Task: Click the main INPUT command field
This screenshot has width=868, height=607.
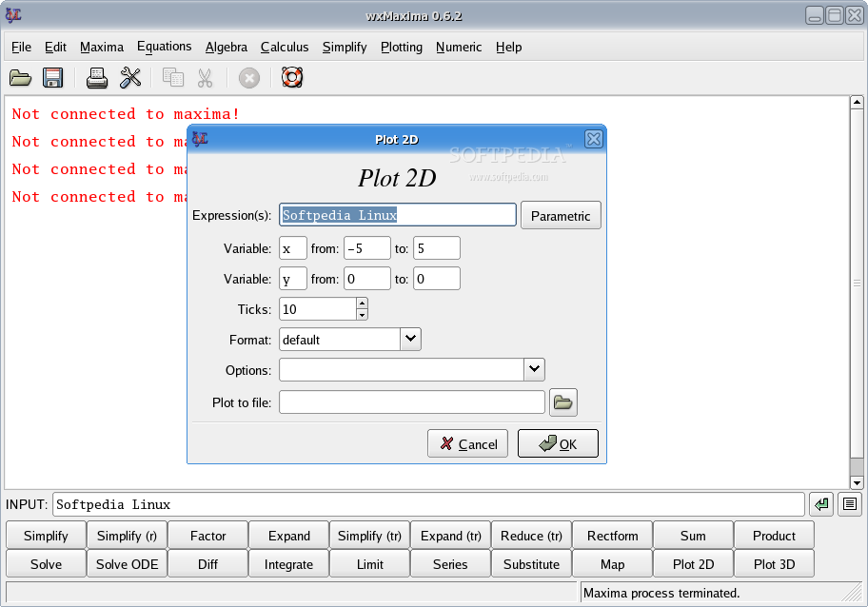Action: [428, 504]
